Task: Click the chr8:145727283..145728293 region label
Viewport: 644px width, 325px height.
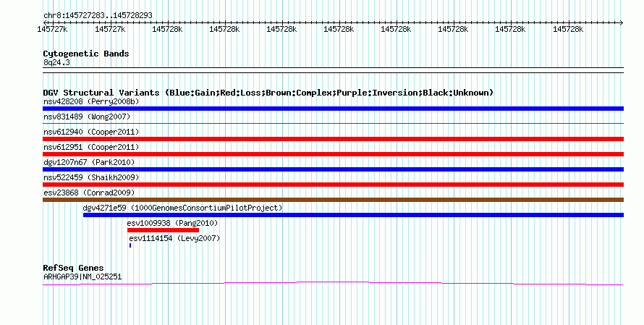Action: click(x=98, y=15)
